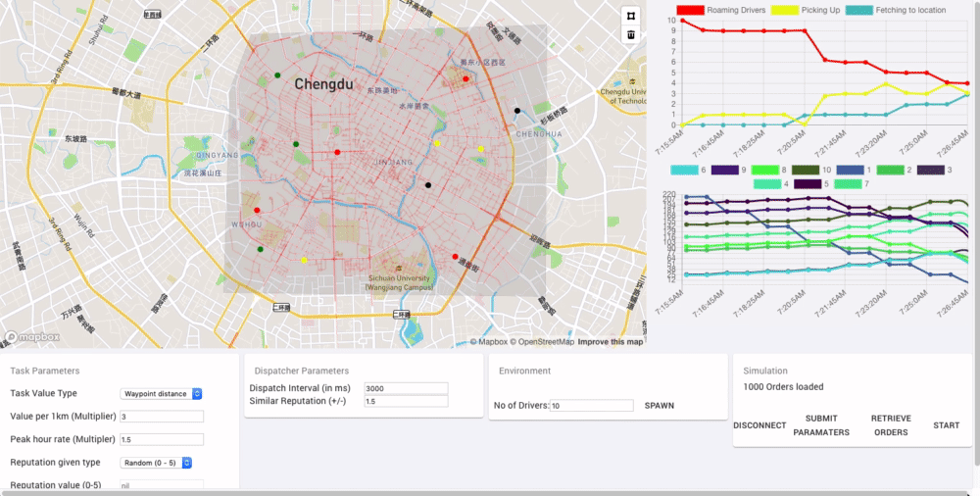Click the black driver marker near Chenghua label

[517, 111]
